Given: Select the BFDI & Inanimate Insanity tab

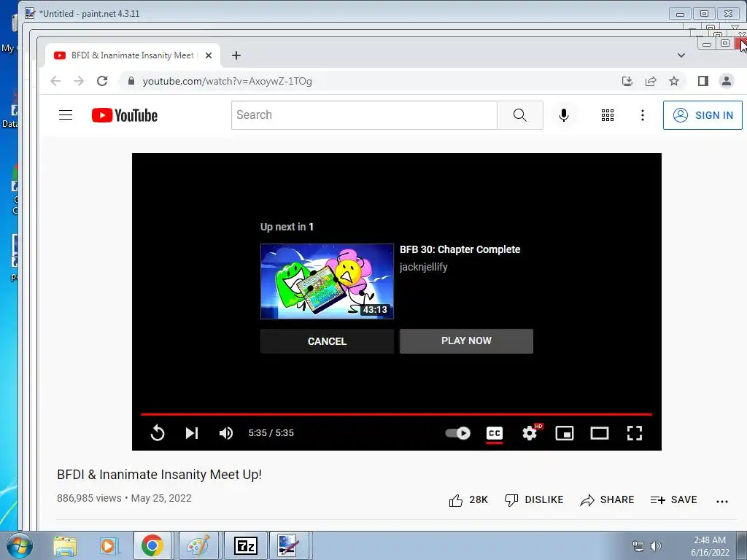Looking at the screenshot, I should click(133, 55).
